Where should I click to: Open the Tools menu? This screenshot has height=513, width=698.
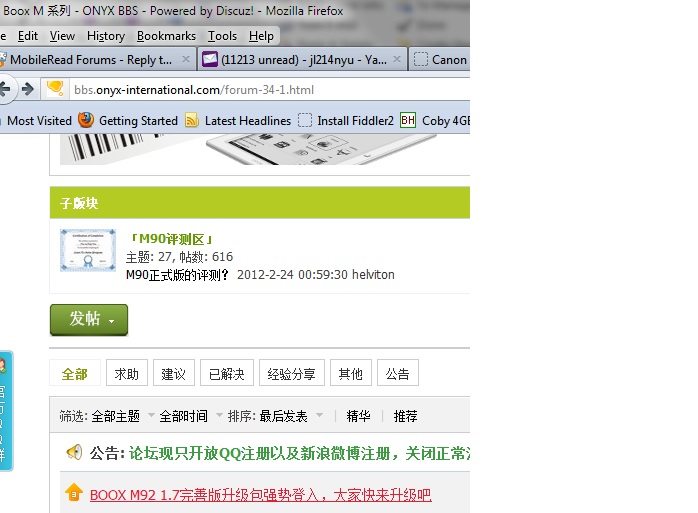click(x=222, y=36)
